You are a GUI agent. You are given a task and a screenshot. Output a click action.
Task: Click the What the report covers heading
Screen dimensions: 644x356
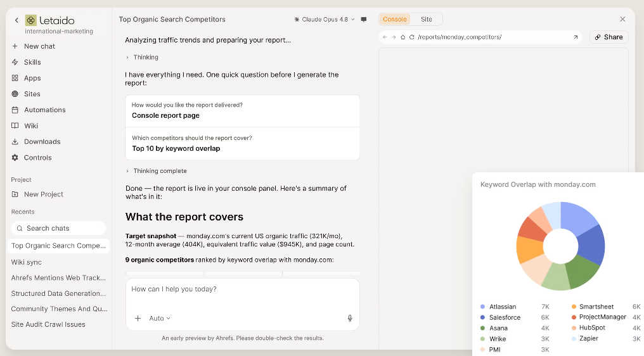coord(184,217)
